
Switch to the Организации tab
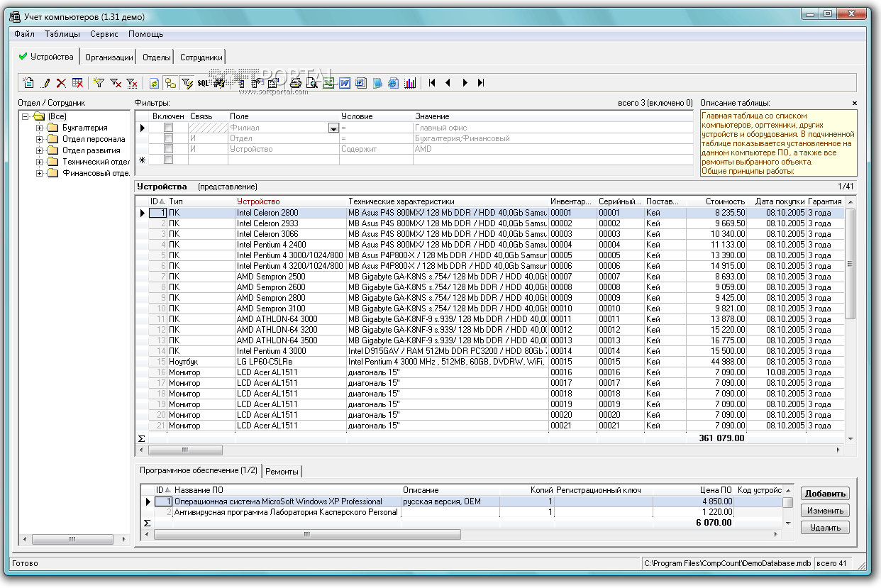tap(109, 57)
